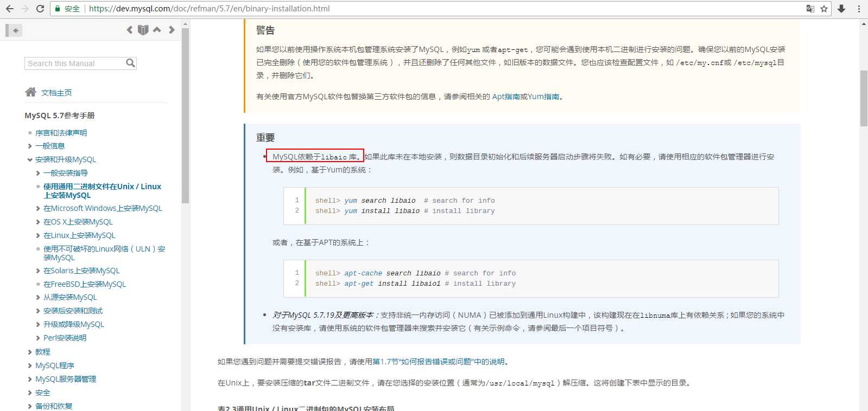Screen dimensions: 868x411
Task: Click the yum install libaio code line
Action: click(405, 211)
